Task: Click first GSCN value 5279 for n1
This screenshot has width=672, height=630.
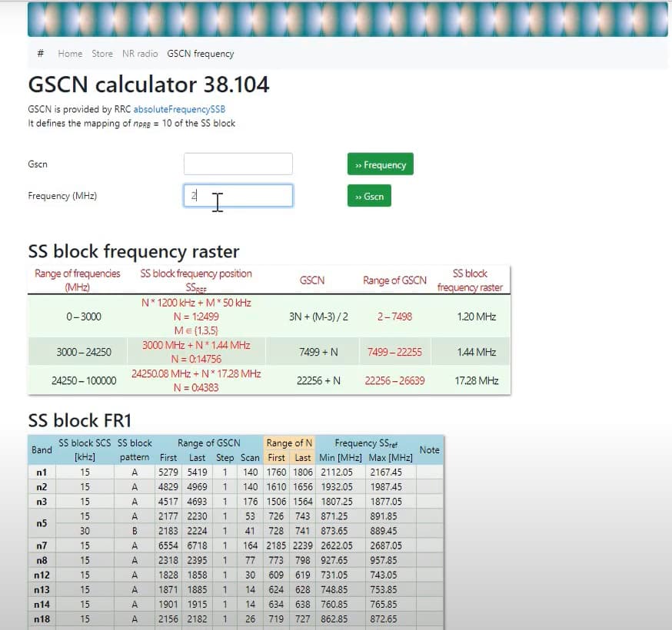Action: [168, 472]
